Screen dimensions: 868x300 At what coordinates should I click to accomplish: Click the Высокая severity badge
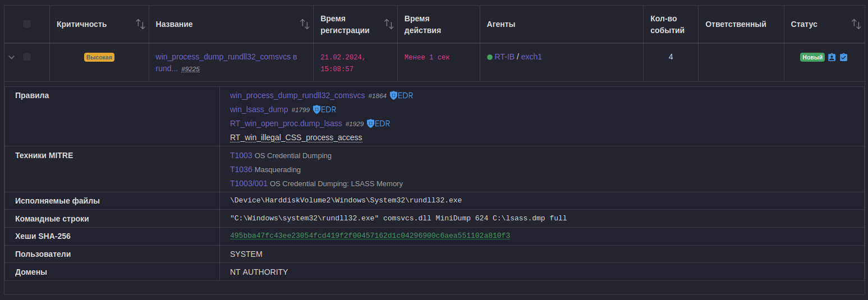(x=99, y=57)
